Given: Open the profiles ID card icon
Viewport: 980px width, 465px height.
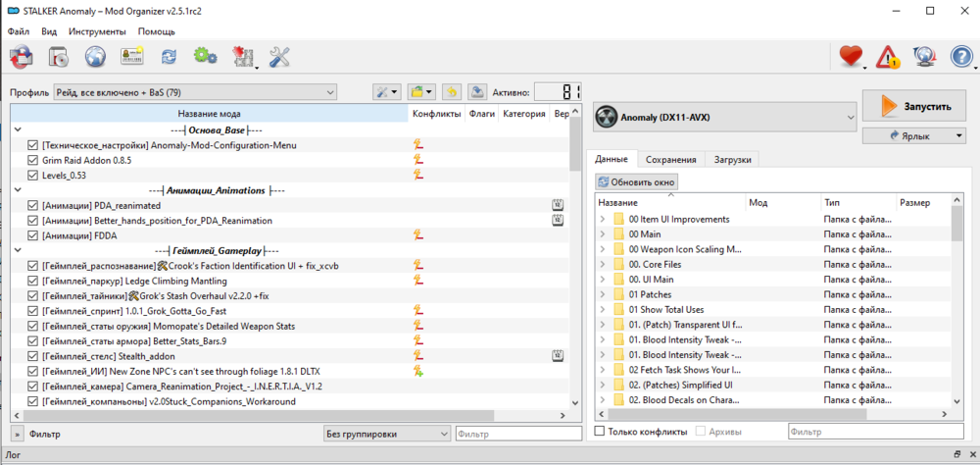Looking at the screenshot, I should 132,57.
